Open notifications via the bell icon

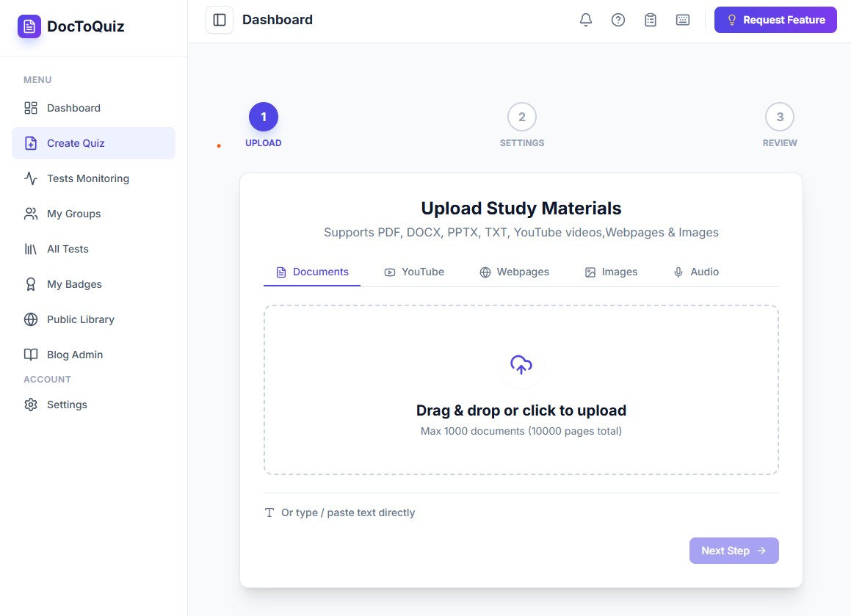(x=585, y=20)
